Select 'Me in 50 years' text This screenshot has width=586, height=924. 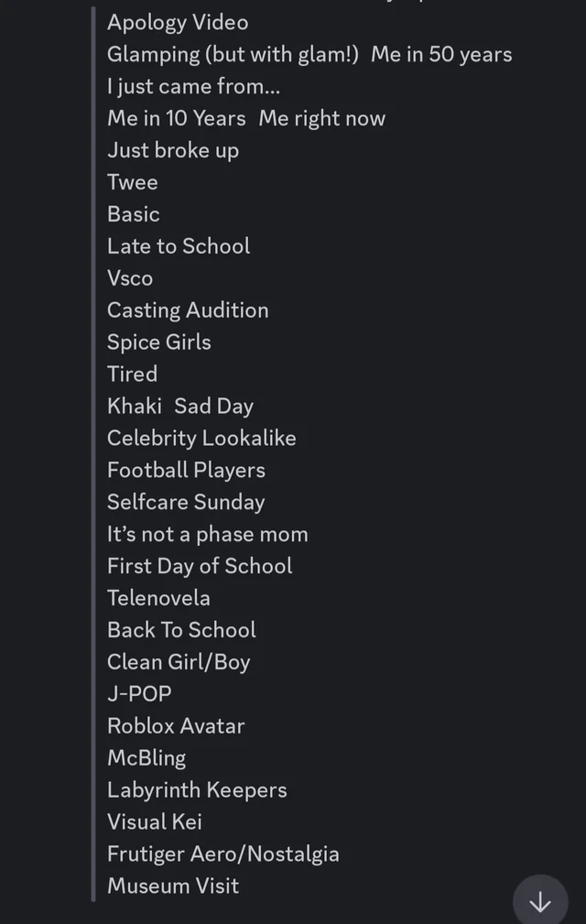coord(441,54)
